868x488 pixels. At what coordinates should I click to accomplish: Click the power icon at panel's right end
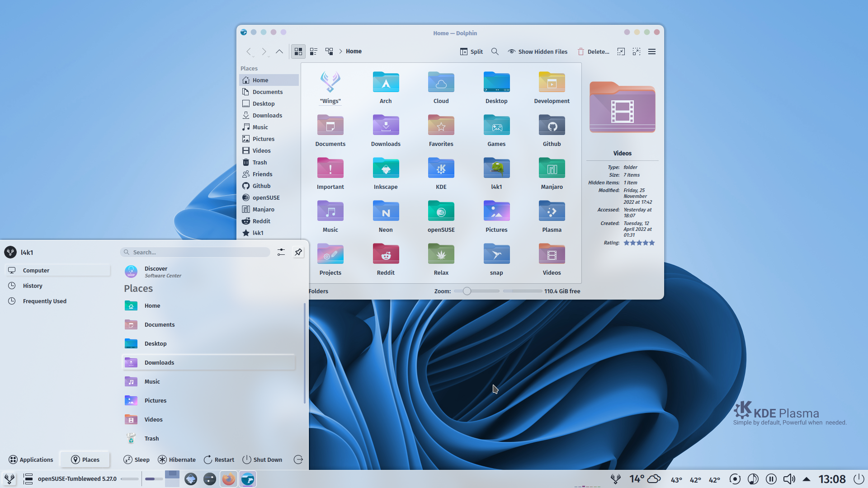coord(858,479)
